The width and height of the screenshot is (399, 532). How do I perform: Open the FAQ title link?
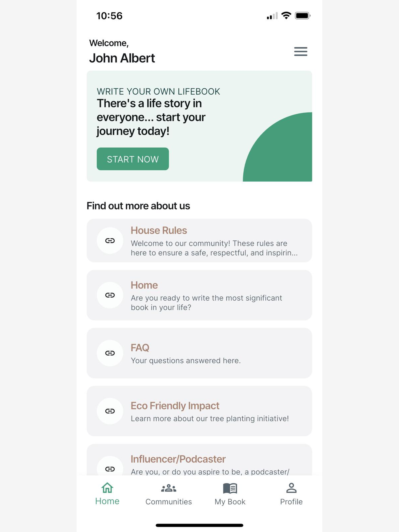coord(140,348)
